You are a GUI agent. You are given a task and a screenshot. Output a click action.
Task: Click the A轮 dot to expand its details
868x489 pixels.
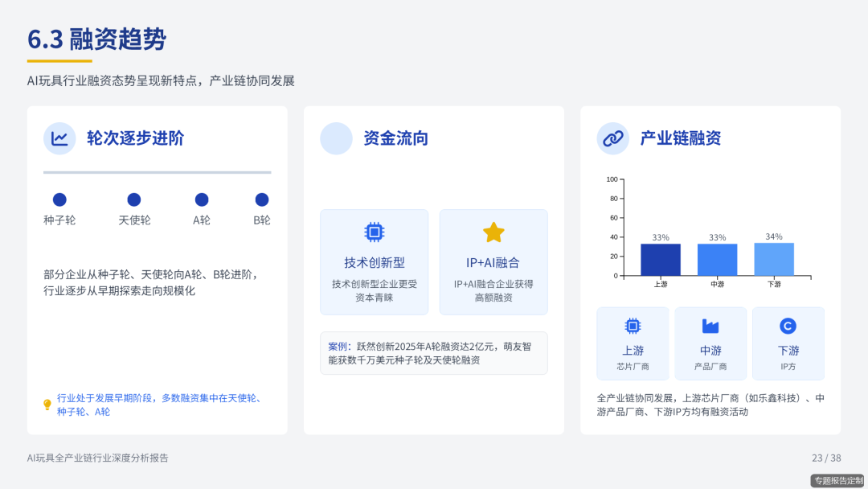tap(201, 199)
